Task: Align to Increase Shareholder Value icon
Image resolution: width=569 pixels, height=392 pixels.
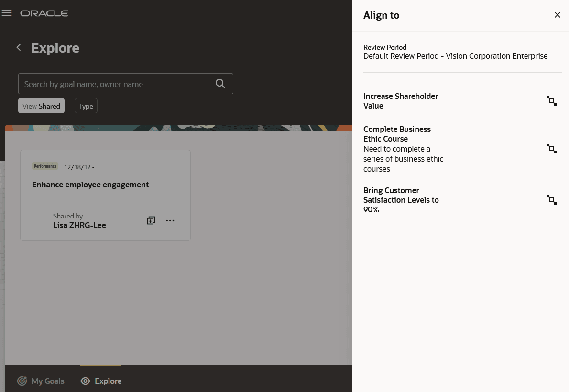Action: click(x=552, y=101)
